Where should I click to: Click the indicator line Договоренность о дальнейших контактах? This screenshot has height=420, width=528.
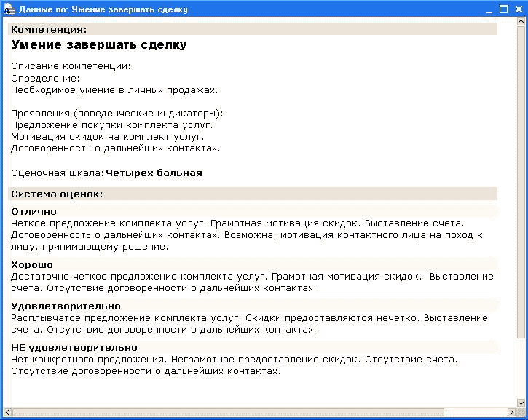click(x=116, y=148)
